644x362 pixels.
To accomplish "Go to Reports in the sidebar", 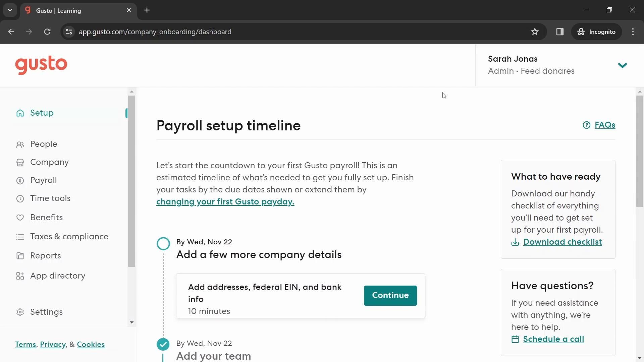I will point(46,256).
